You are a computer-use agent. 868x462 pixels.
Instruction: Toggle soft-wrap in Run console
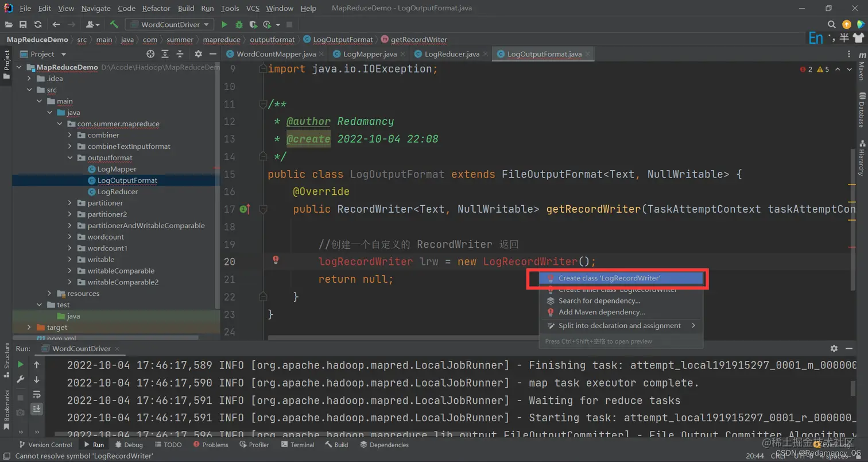[x=37, y=394]
